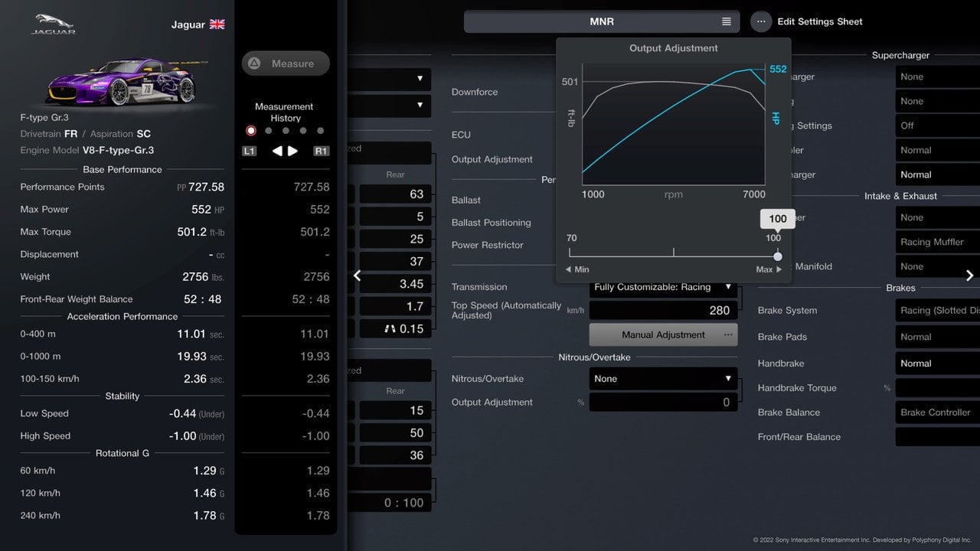980x551 pixels.
Task: Select fourth Measurement History slot
Action: (x=303, y=131)
